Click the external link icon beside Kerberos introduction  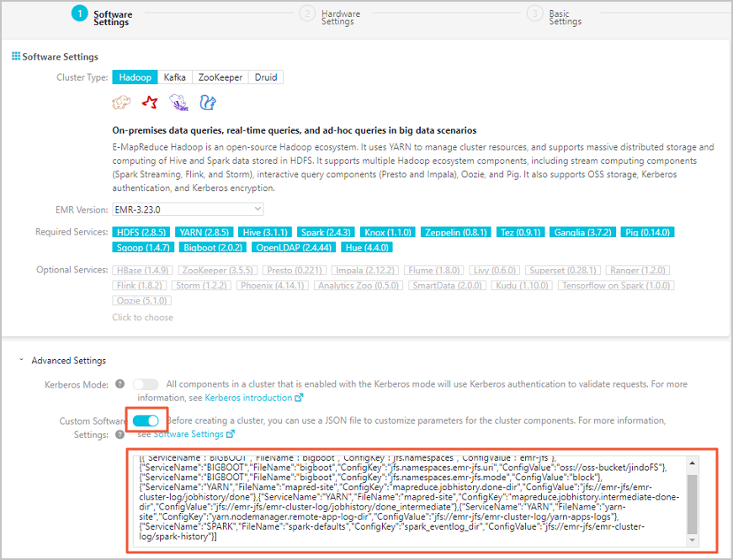[x=300, y=394]
